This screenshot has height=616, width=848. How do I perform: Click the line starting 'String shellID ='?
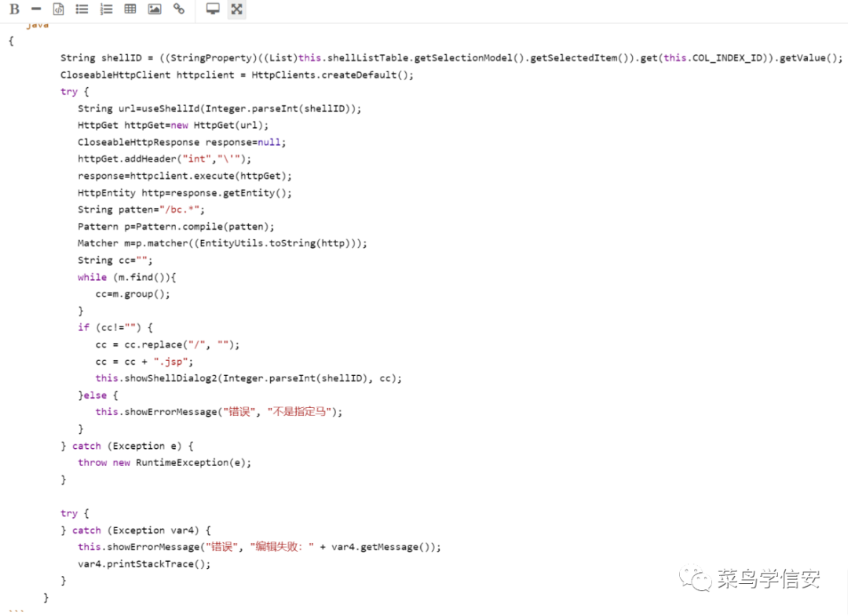pyautogui.click(x=451, y=58)
